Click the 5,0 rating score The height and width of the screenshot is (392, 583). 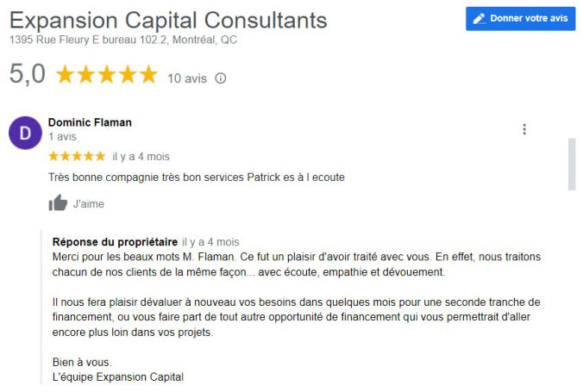click(x=27, y=75)
